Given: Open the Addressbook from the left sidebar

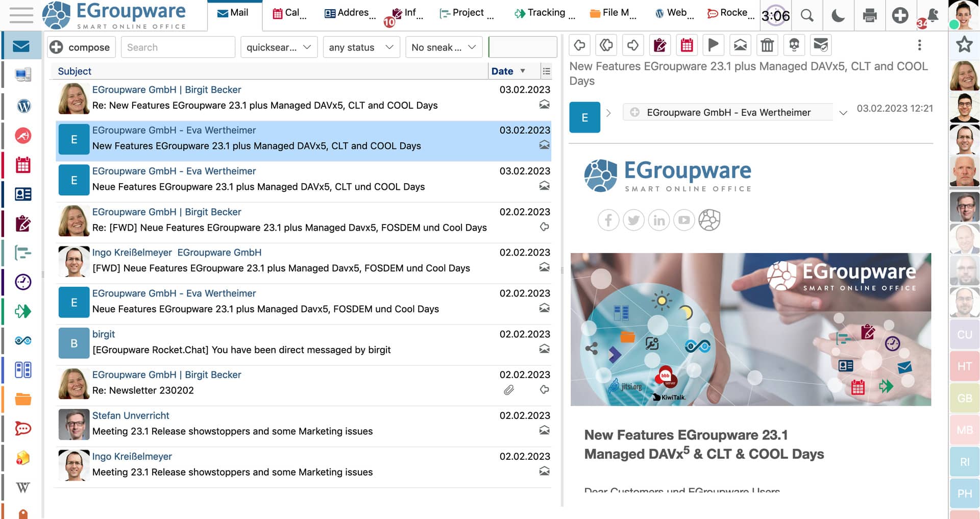Looking at the screenshot, I should click(22, 194).
